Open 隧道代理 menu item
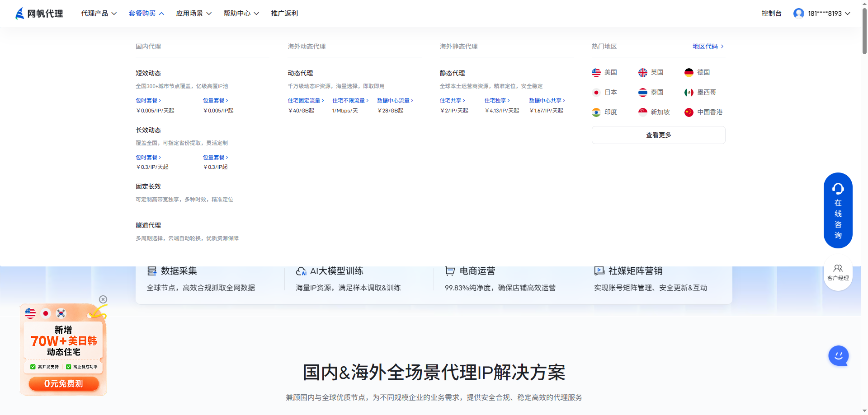The height and width of the screenshot is (415, 868). (148, 225)
